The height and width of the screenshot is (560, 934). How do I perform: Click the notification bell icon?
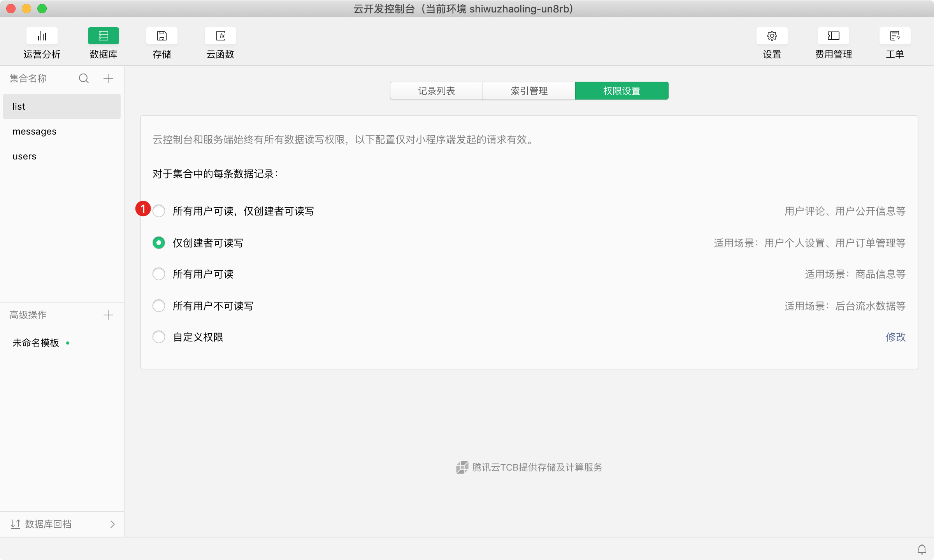coord(922,549)
